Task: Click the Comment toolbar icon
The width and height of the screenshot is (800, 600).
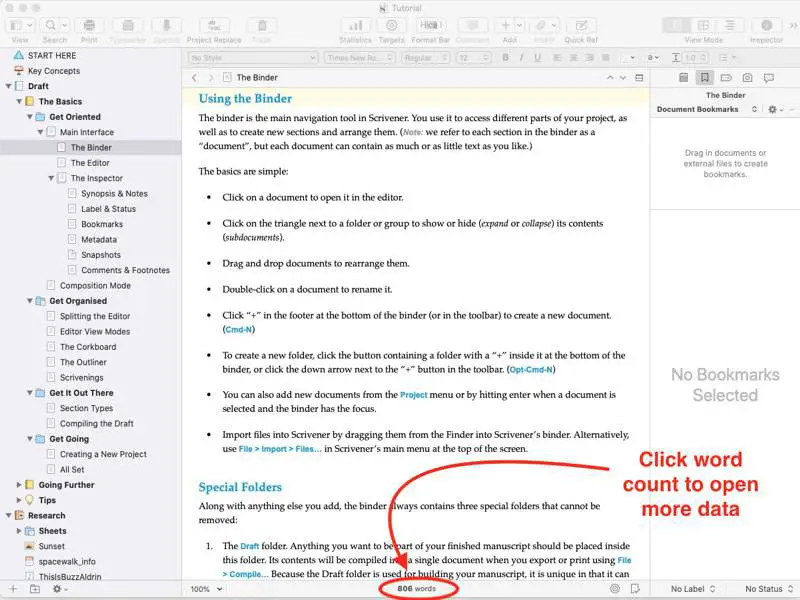Action: pos(472,26)
